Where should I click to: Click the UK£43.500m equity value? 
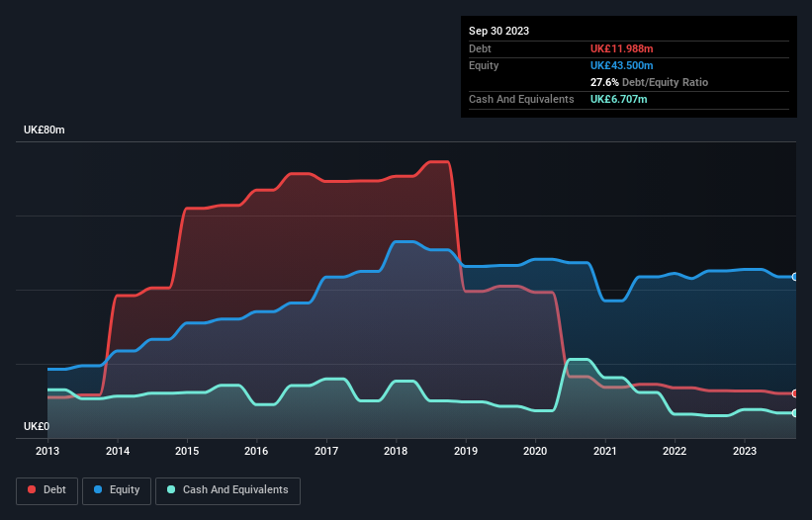tap(621, 65)
